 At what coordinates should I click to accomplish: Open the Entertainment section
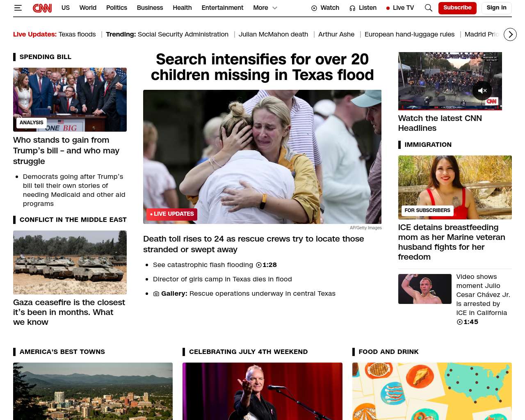(222, 8)
